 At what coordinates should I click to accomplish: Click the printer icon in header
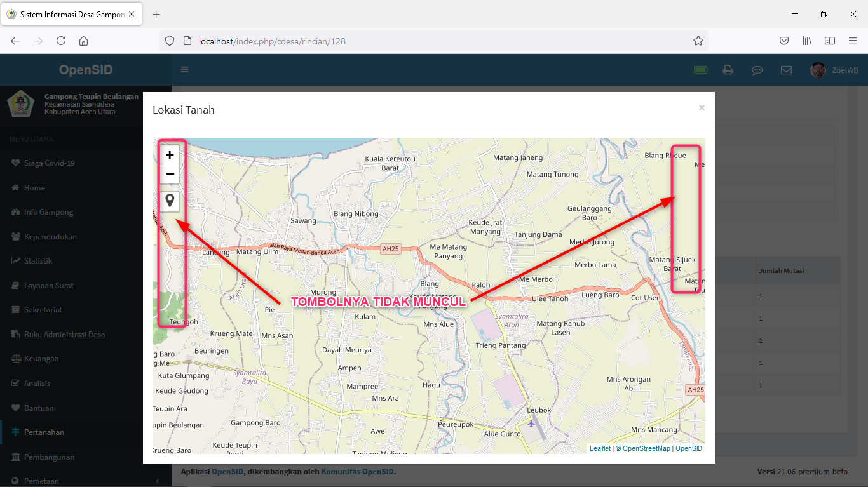point(728,70)
